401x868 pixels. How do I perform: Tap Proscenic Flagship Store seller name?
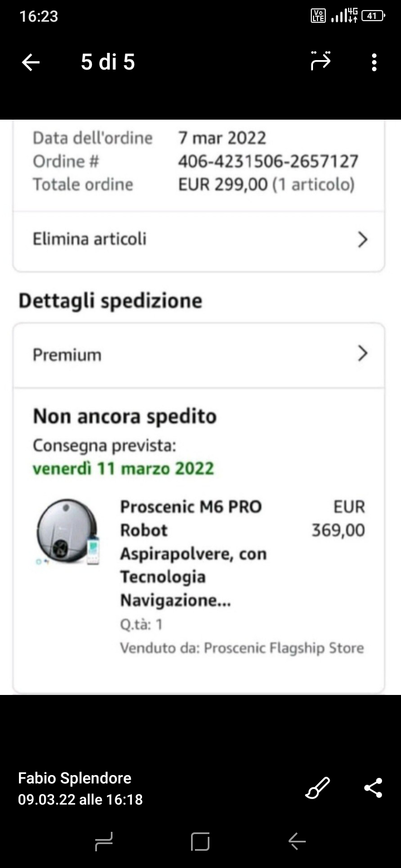tap(283, 648)
